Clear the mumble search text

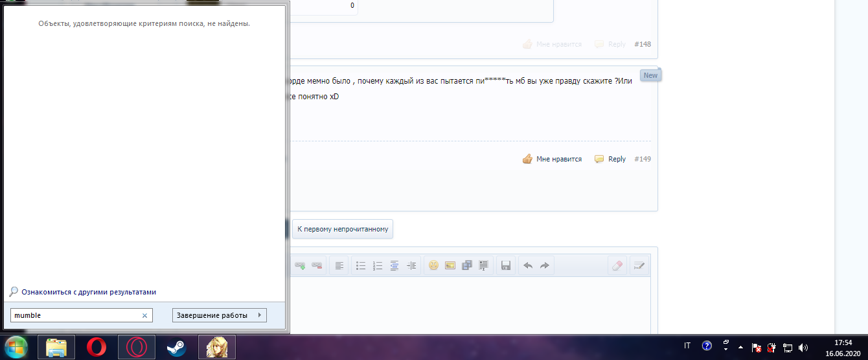point(145,315)
